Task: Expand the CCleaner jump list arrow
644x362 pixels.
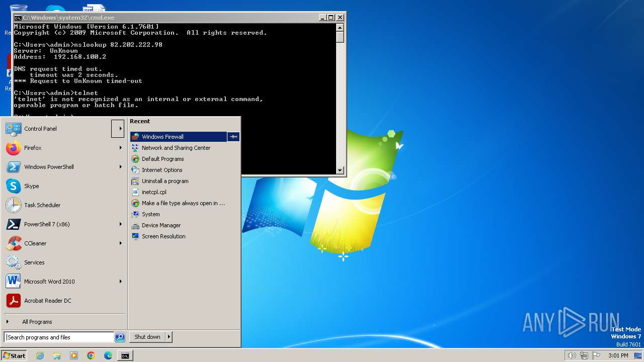Action: click(120, 243)
